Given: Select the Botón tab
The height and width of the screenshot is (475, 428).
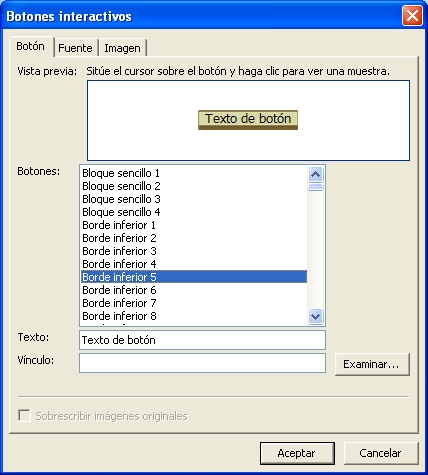Looking at the screenshot, I should pyautogui.click(x=30, y=46).
